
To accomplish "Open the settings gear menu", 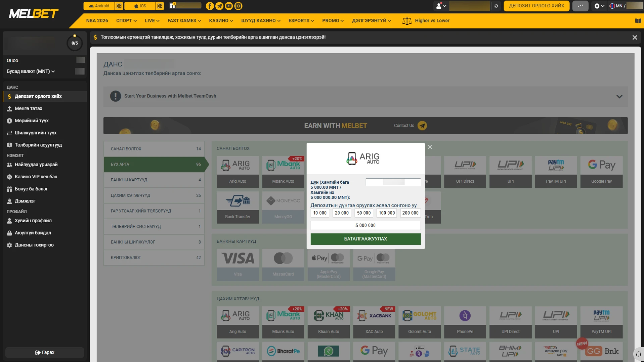I will coord(599,6).
